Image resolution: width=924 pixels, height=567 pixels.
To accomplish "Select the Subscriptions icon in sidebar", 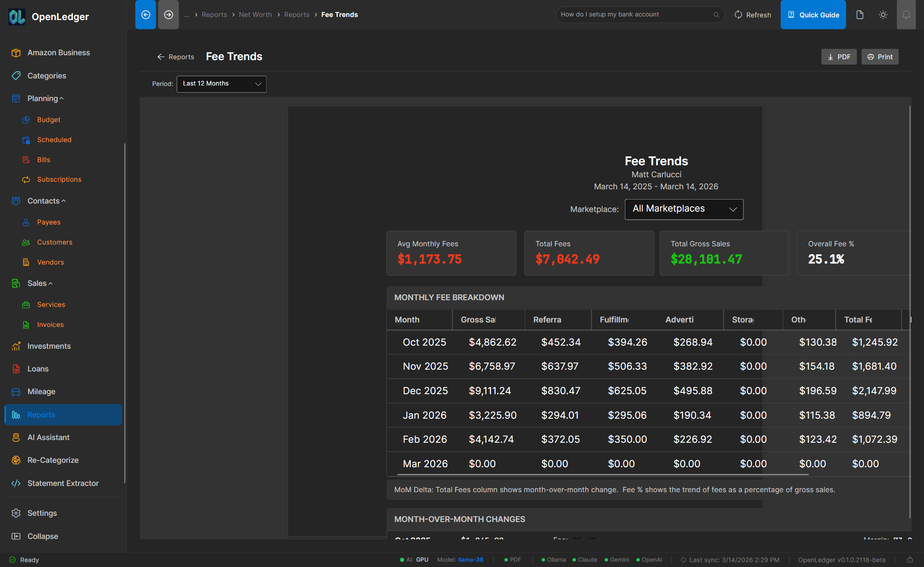I will pyautogui.click(x=26, y=179).
